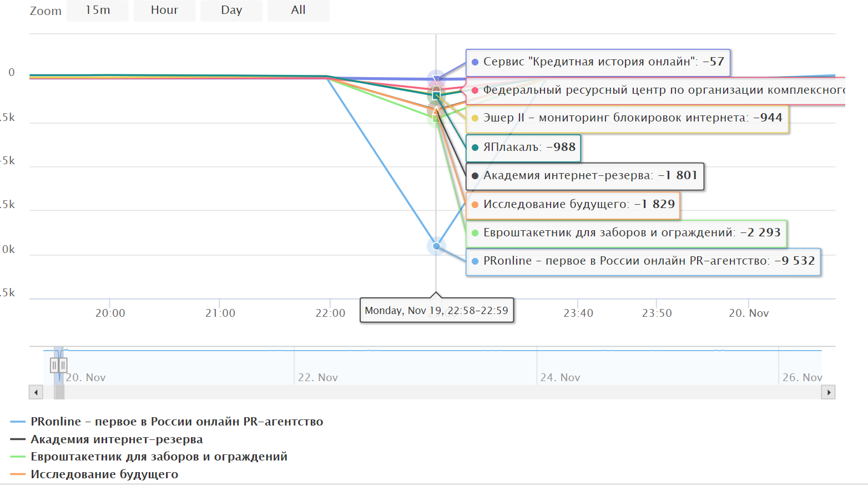Click tooltip row 'Евроштакетник: -2 293'
The height and width of the screenshot is (486, 868).
point(627,233)
